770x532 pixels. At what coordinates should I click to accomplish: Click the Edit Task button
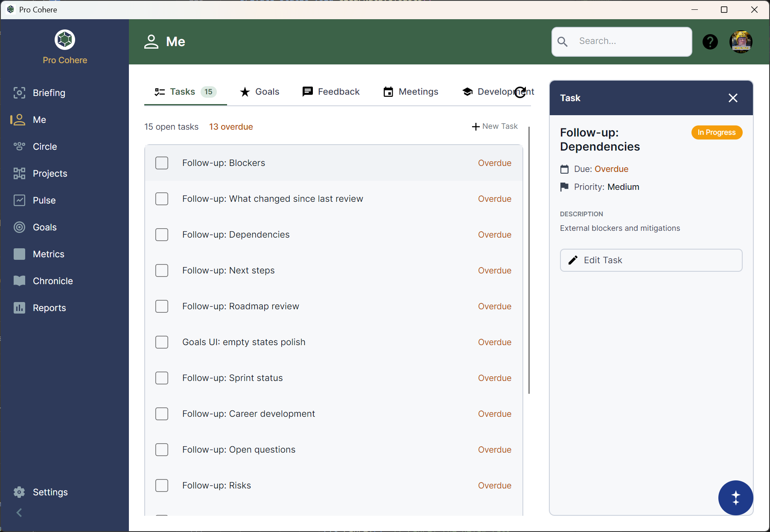tap(651, 260)
